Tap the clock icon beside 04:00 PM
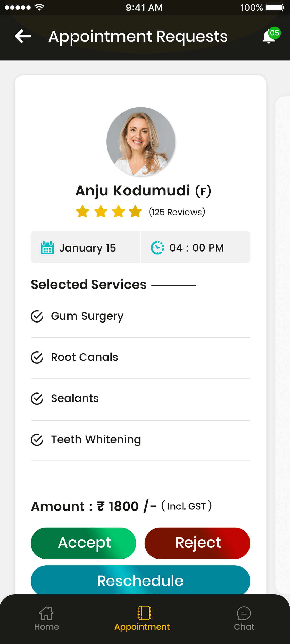This screenshot has height=644, width=290. [157, 248]
